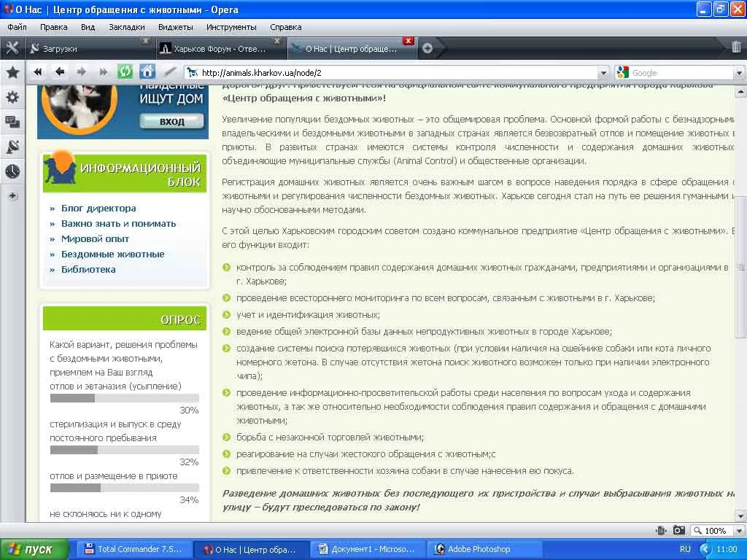Click the zoom magnifier icon in status bar
This screenshot has width=747, height=560.
pyautogui.click(x=698, y=530)
